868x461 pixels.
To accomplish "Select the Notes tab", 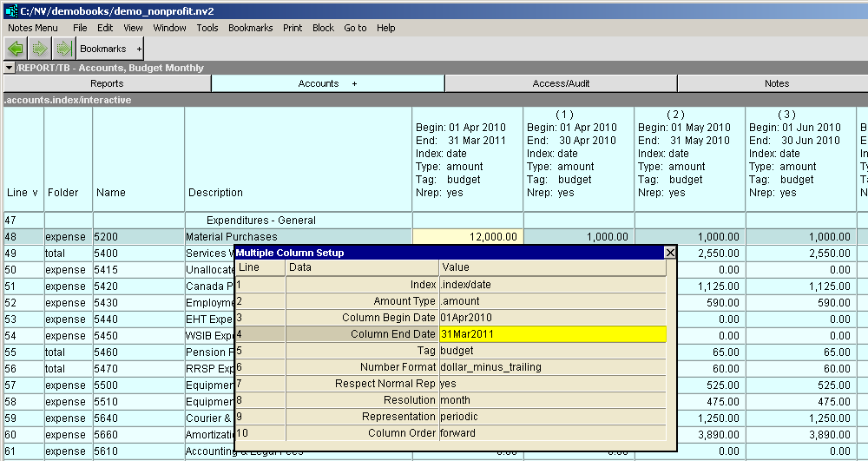I will [x=776, y=83].
